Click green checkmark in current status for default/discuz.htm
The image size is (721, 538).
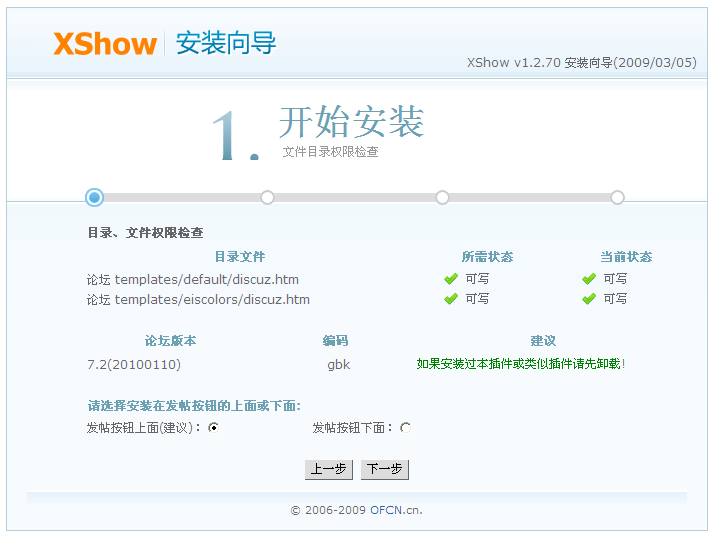pos(589,279)
